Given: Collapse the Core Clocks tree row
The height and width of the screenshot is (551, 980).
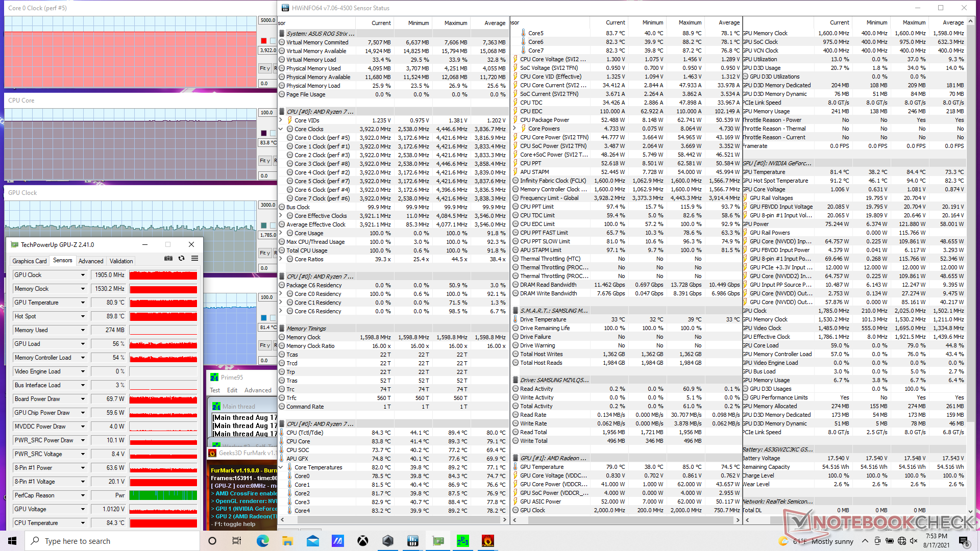Looking at the screenshot, I should coord(281,129).
